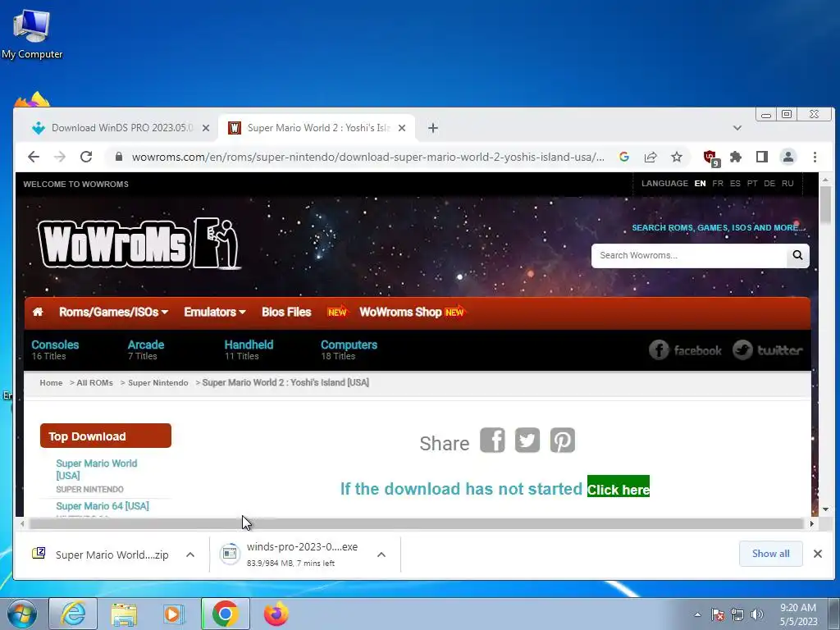Click the Search Wowroms input field
The height and width of the screenshot is (630, 840).
point(689,256)
